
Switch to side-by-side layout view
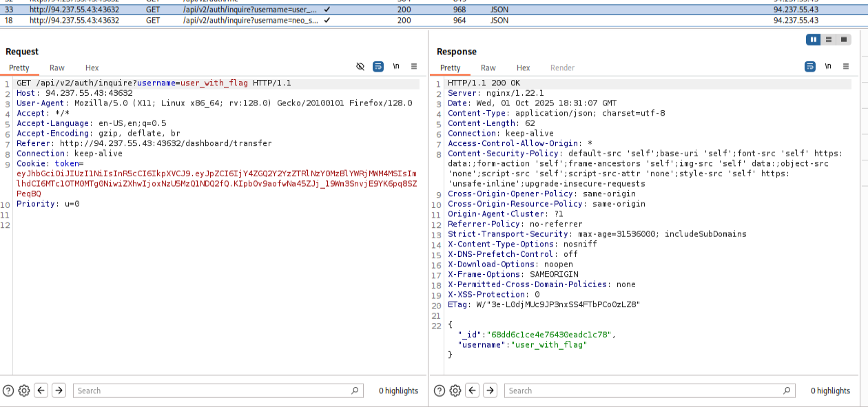[814, 40]
